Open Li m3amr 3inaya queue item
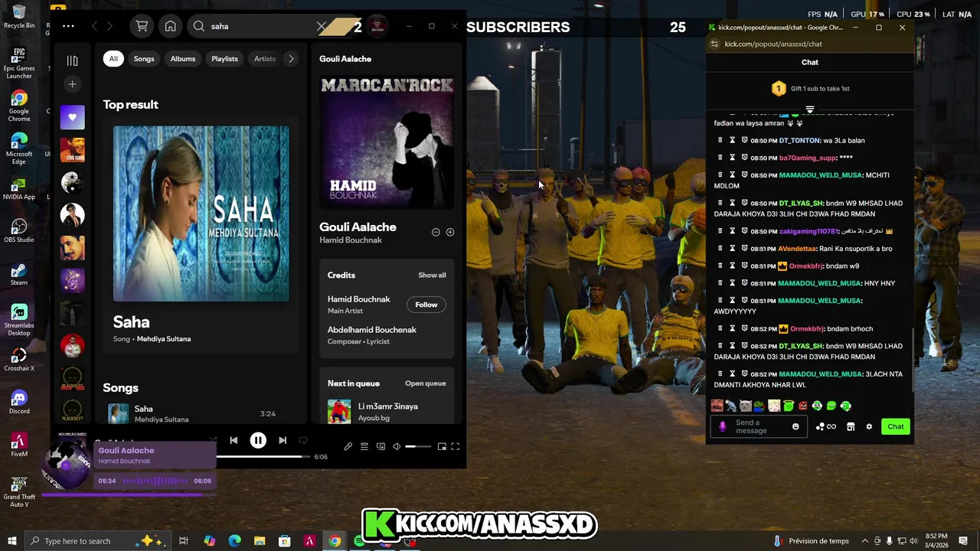Screen dimensions: 980x551 pos(387,412)
